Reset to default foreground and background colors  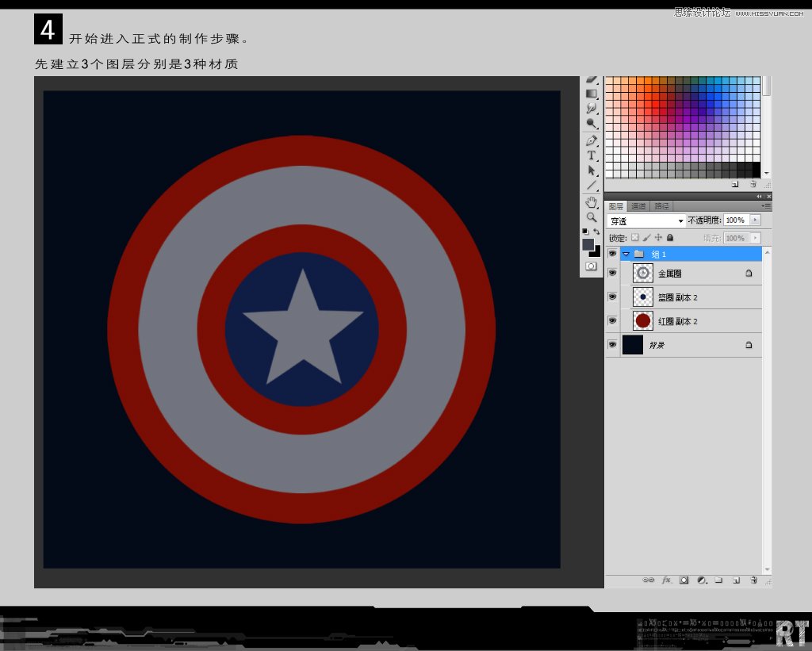tap(585, 232)
